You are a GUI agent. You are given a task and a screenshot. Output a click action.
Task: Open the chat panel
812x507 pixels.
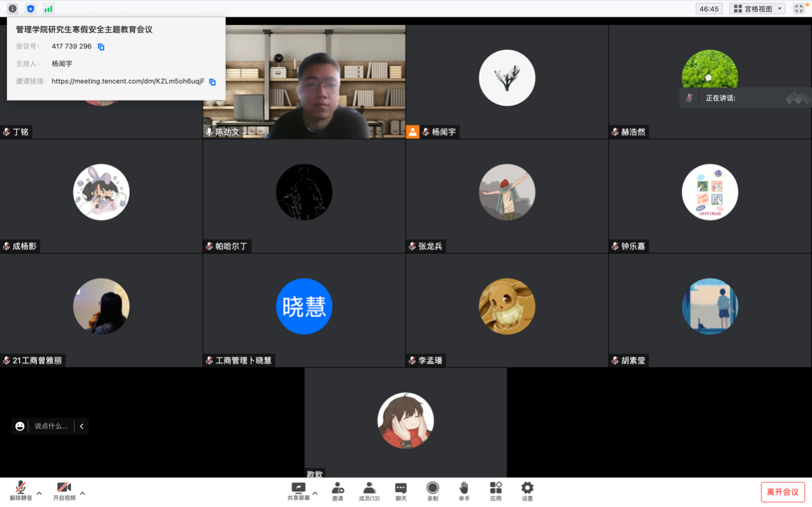[401, 491]
